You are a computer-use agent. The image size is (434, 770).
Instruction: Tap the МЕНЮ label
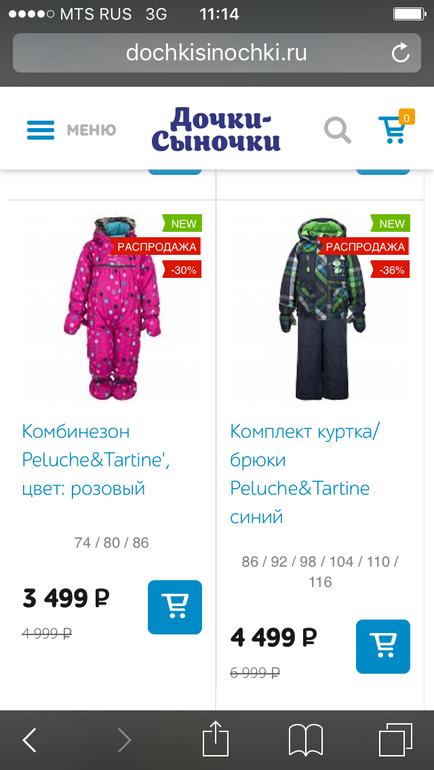click(91, 130)
